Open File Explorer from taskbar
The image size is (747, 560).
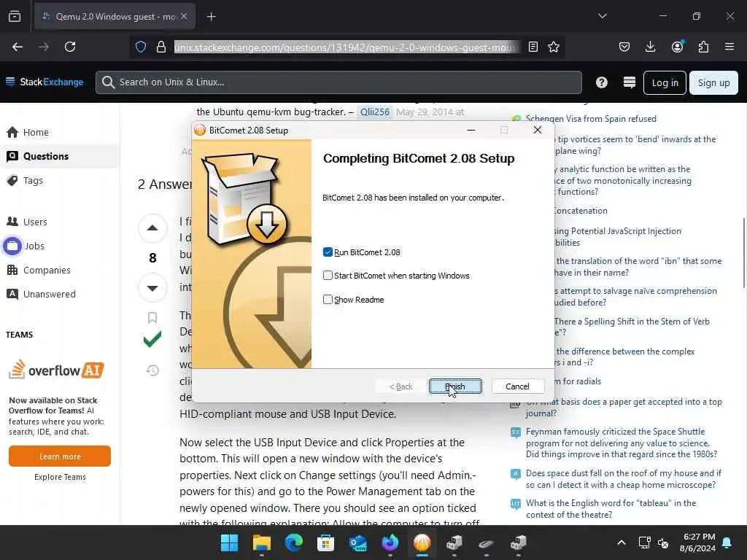[262, 542]
